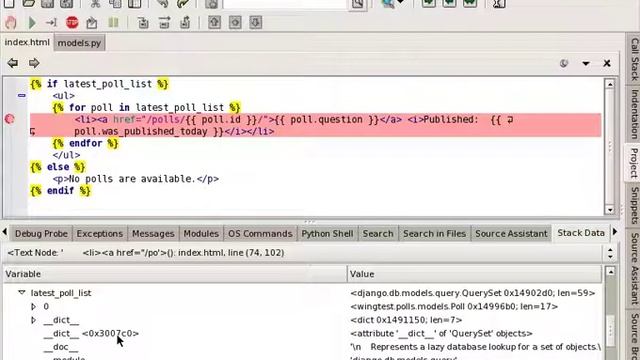Viewport: 640px width, 360px height.
Task: Click the open folder icon in the top toolbar
Action: (29, 4)
